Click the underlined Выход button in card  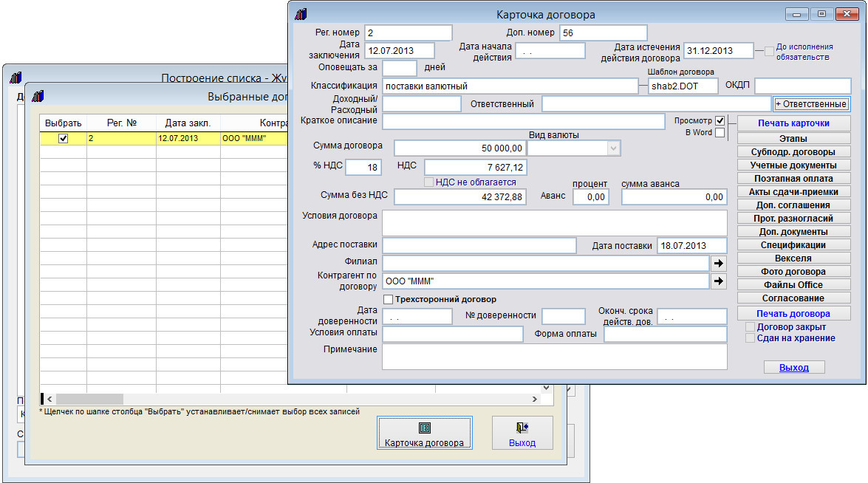point(793,367)
